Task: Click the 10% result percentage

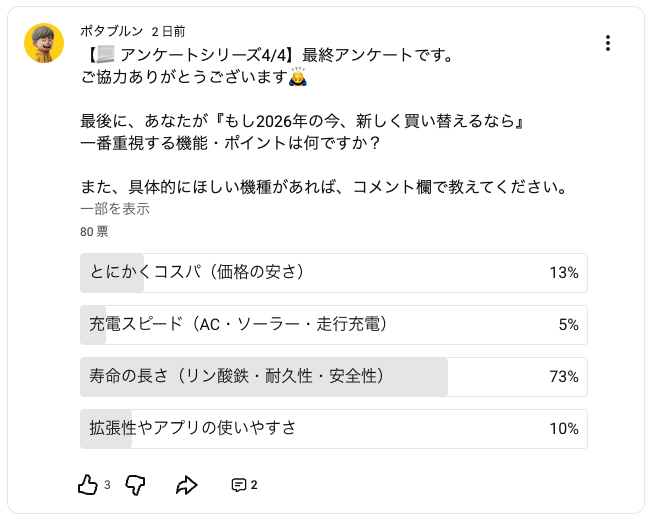Action: click(564, 429)
